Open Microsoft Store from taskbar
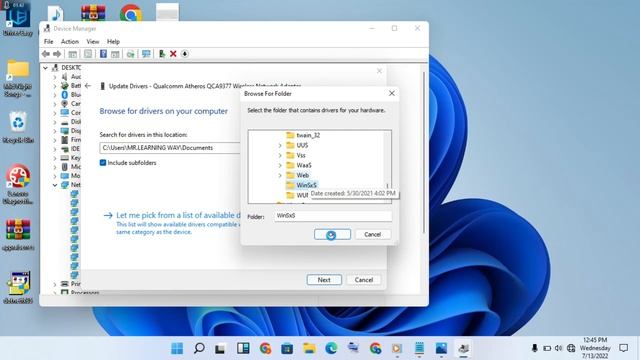This screenshot has width=640, height=360. coord(287,348)
